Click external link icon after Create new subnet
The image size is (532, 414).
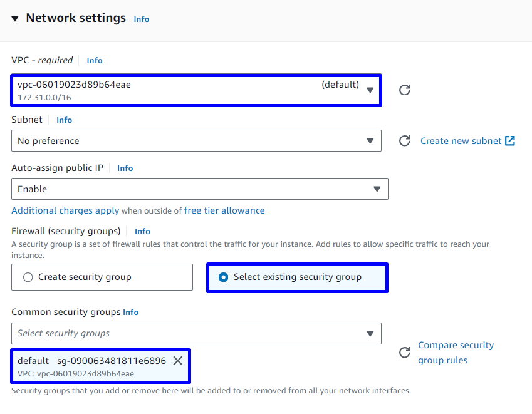click(510, 141)
